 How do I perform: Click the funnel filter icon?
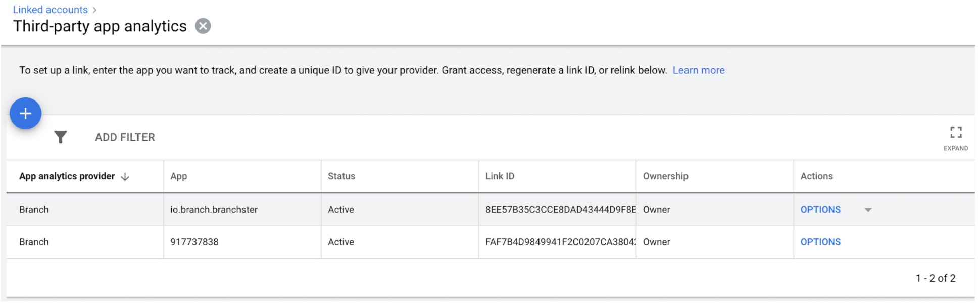tap(61, 137)
